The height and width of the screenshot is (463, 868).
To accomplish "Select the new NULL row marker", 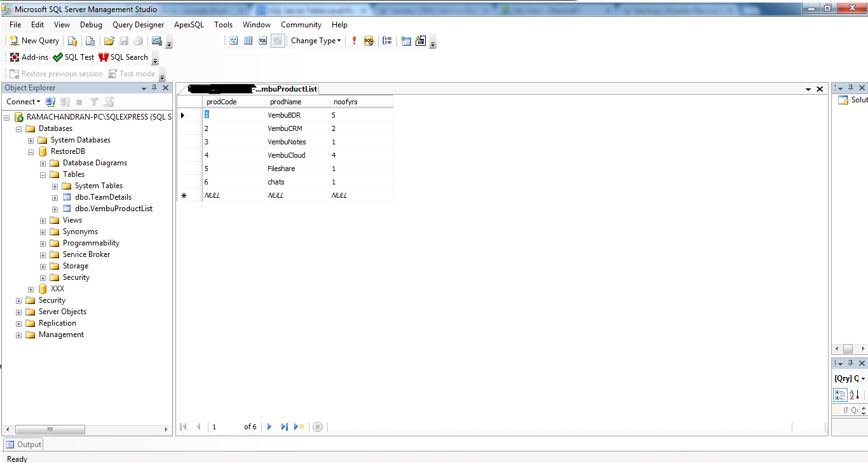I will point(189,195).
